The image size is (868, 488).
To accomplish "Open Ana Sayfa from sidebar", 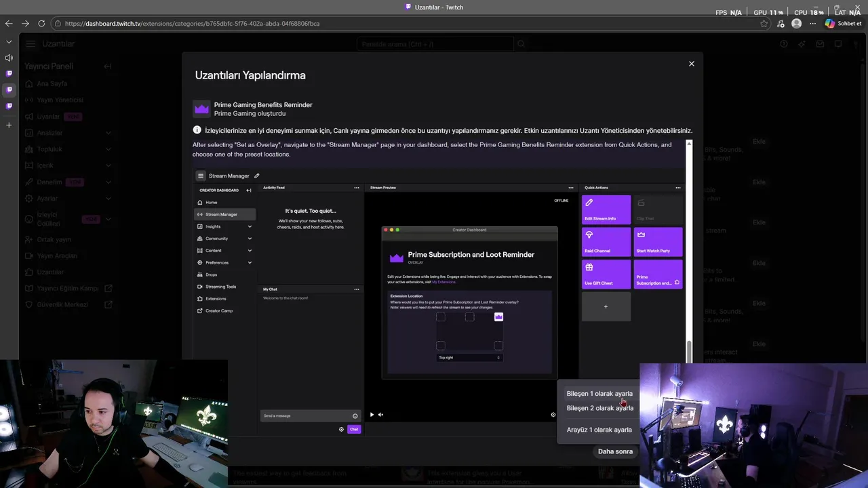I will [52, 83].
